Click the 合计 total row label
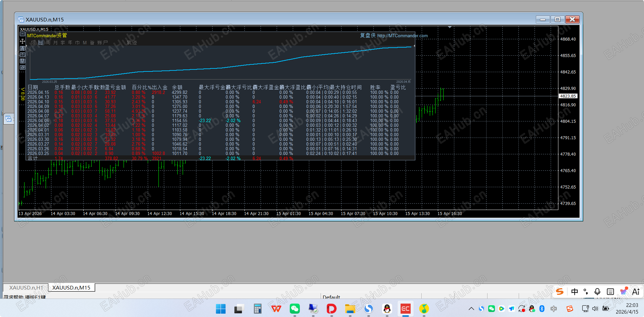This screenshot has height=317, width=644. [x=33, y=158]
